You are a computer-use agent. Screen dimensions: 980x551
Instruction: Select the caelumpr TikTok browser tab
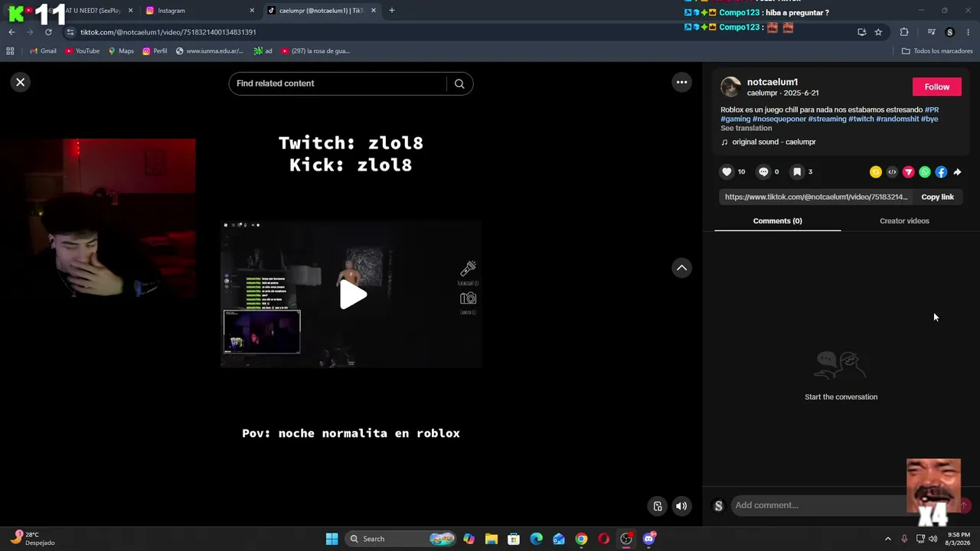point(322,11)
